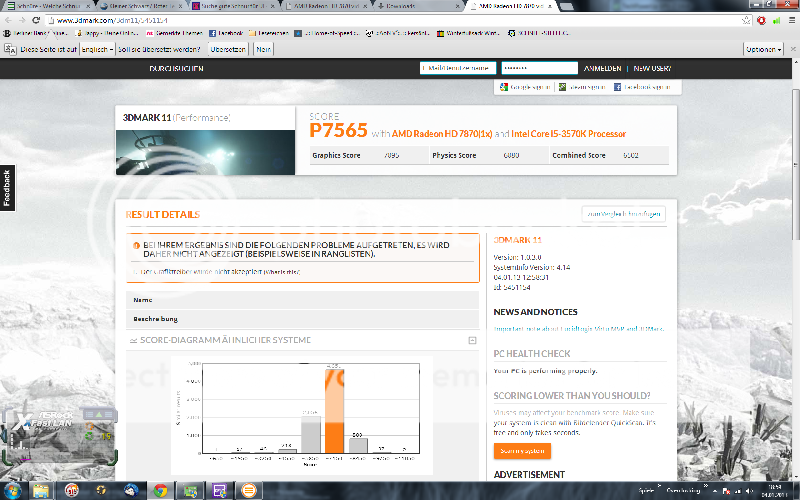Click Nein to decline translation
The image size is (800, 500).
pyautogui.click(x=263, y=49)
